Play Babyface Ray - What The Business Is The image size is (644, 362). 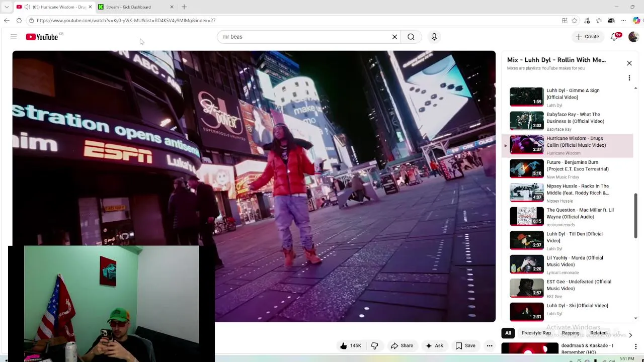coord(568,121)
